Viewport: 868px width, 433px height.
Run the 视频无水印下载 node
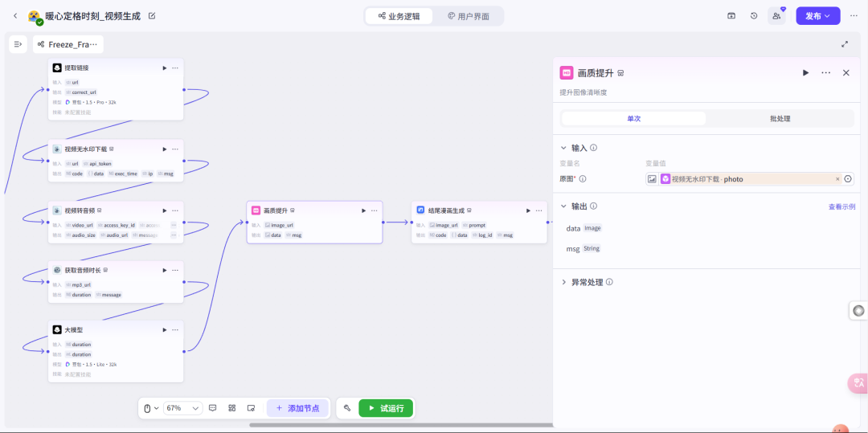coord(165,149)
